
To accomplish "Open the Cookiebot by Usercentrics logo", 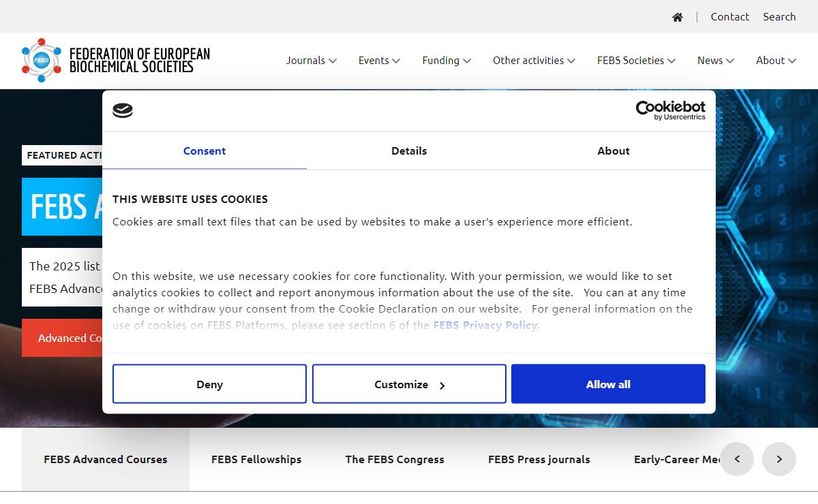I will tap(671, 110).
